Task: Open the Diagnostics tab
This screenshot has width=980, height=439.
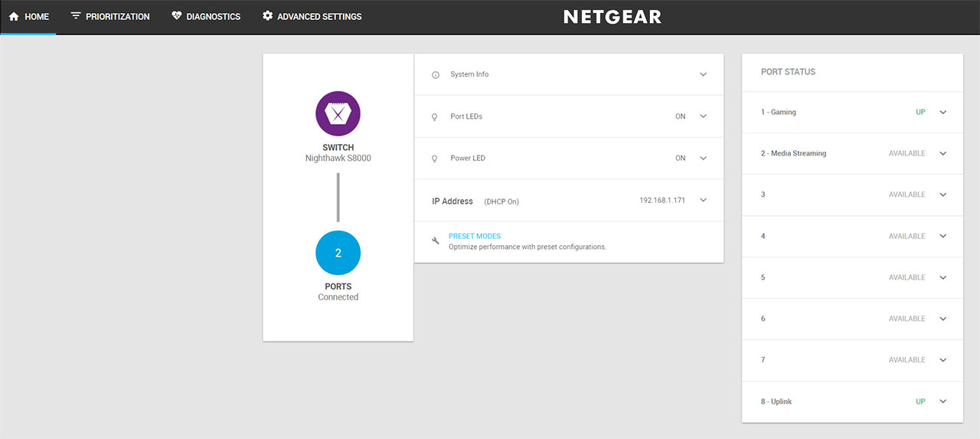Action: tap(206, 16)
